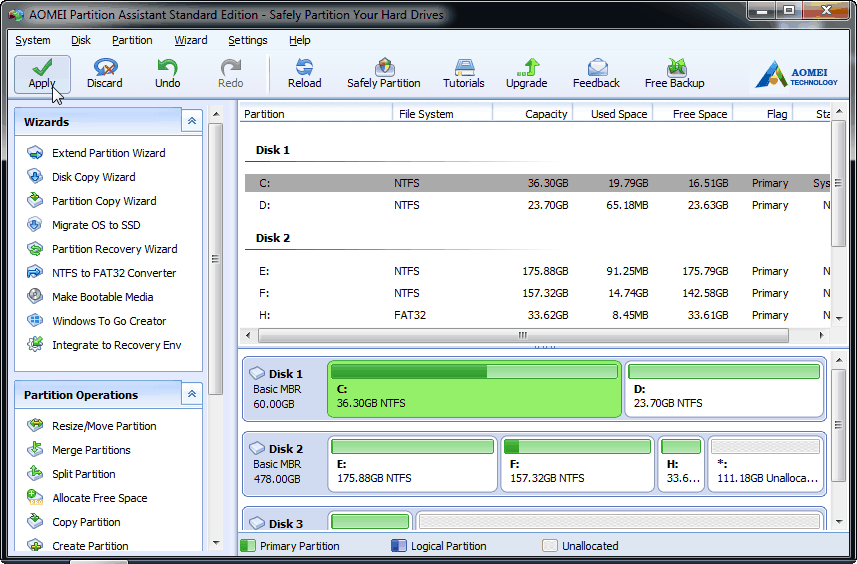Open Tutorials from the toolbar
The height and width of the screenshot is (564, 857).
pyautogui.click(x=463, y=74)
